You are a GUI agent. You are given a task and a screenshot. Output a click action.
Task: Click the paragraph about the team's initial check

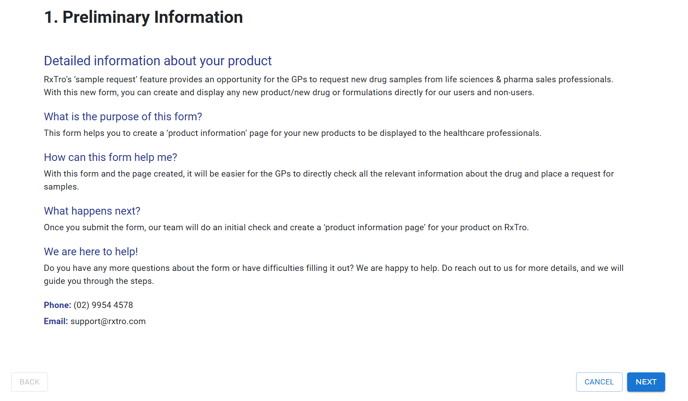pos(286,227)
